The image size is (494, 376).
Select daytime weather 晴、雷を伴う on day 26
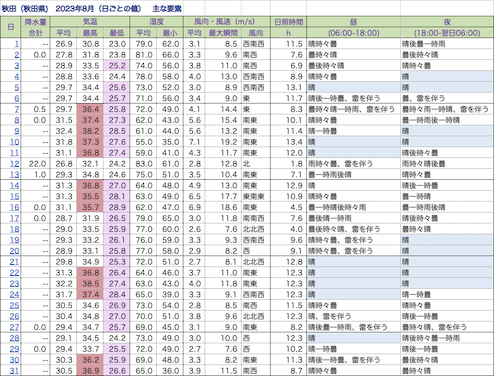click(x=329, y=317)
